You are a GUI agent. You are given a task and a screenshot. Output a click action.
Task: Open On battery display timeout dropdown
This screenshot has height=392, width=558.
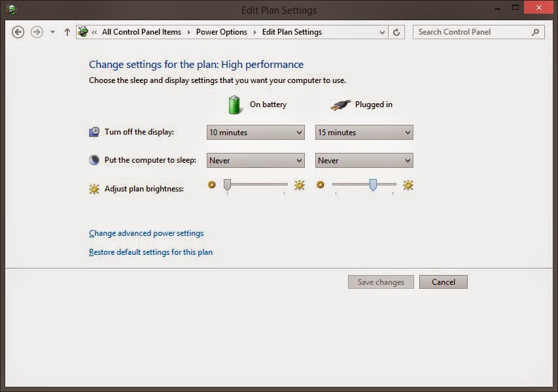pos(256,133)
